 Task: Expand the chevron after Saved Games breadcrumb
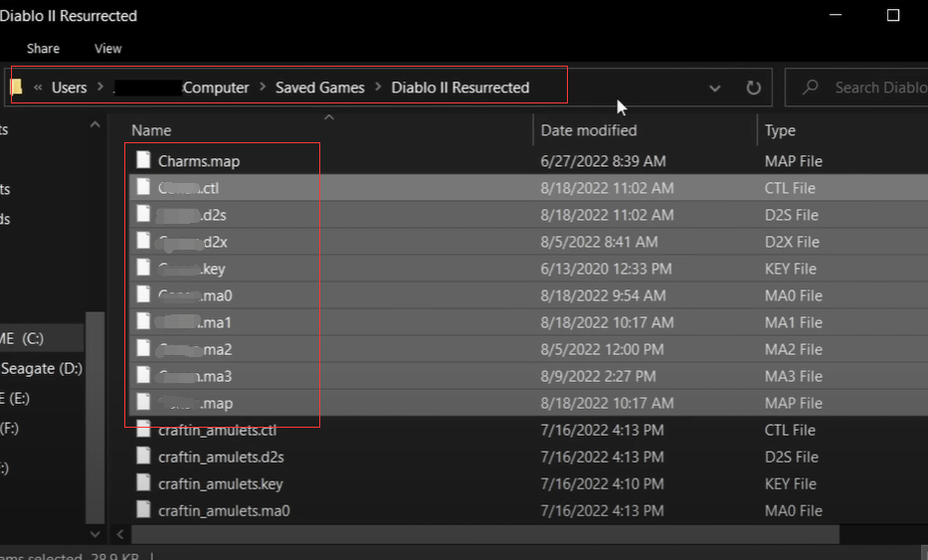378,87
